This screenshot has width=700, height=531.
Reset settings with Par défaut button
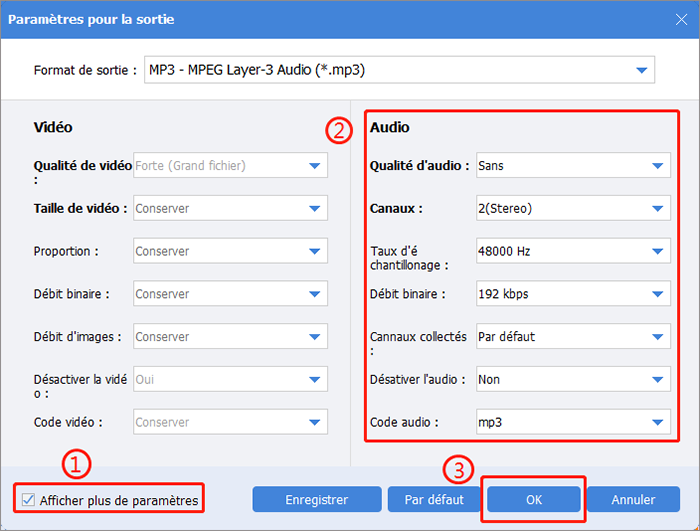(434, 499)
